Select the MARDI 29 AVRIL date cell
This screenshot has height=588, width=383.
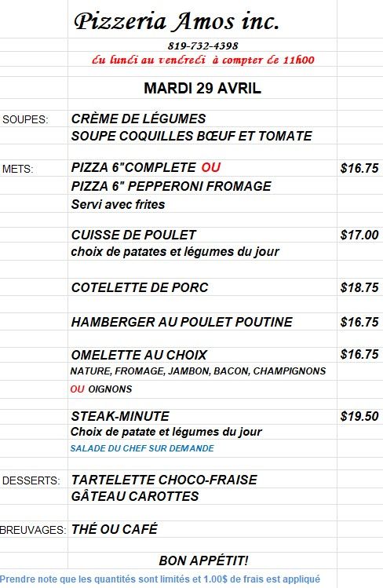coord(202,88)
